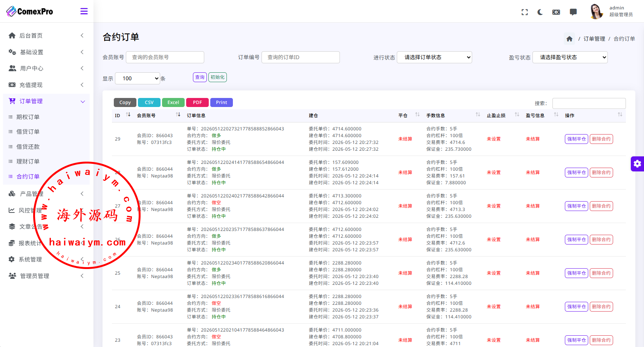Click the 订单信息 column header
This screenshot has width=644, height=347.
[x=196, y=116]
